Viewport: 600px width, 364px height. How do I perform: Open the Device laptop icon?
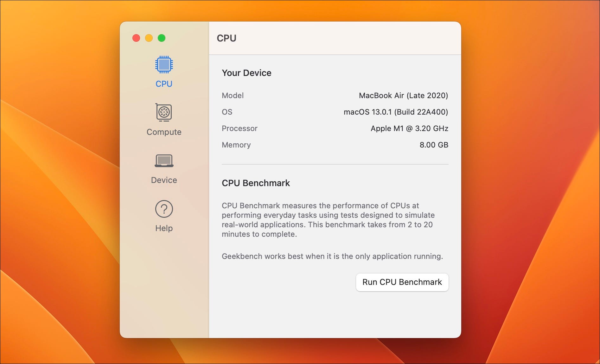164,160
